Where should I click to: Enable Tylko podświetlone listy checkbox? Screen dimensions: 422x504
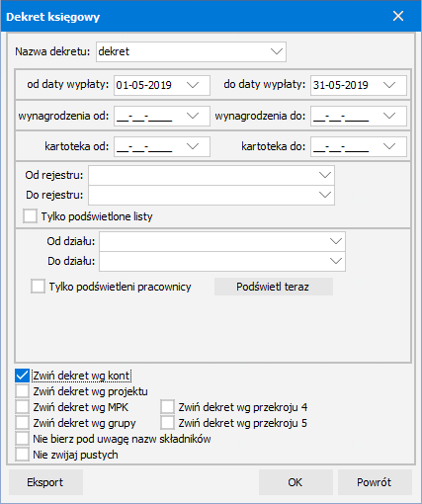tap(30, 216)
